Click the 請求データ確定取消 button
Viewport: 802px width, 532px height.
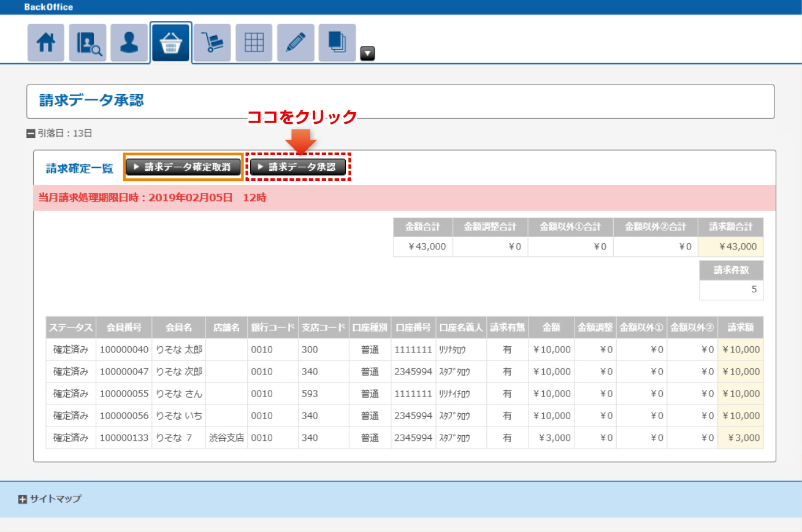pyautogui.click(x=182, y=167)
